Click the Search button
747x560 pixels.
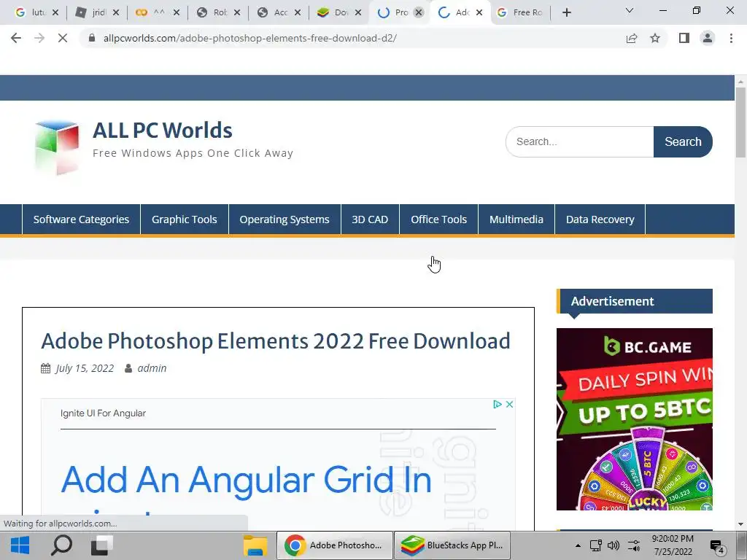point(683,142)
